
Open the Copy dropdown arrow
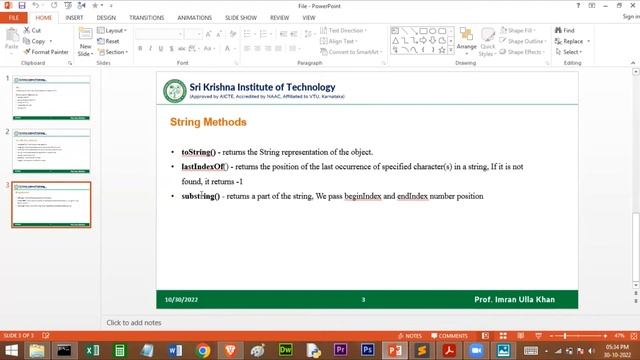[51, 41]
